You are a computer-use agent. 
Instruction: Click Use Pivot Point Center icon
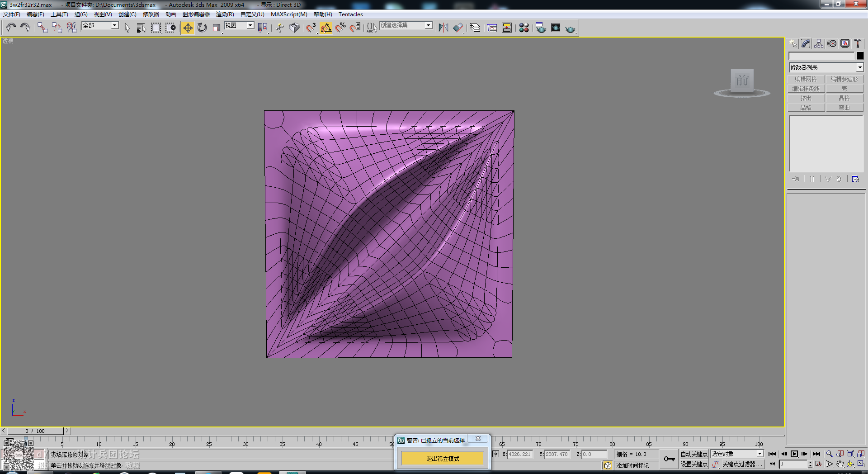click(263, 28)
